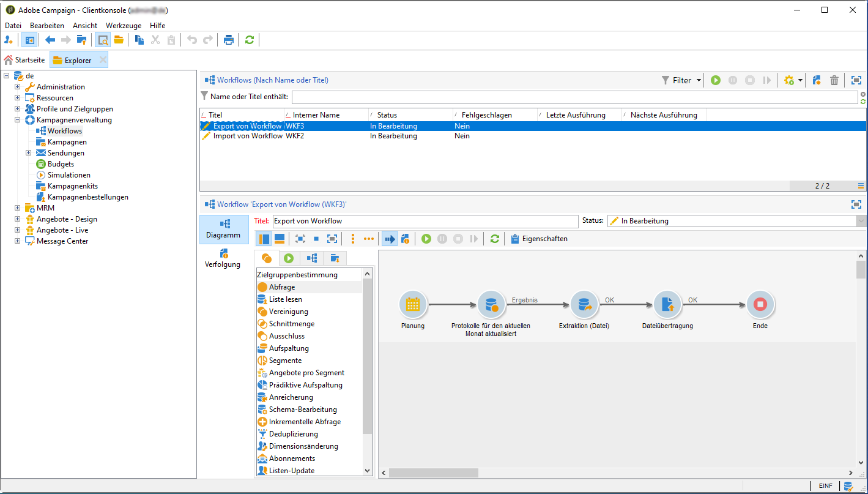The width and height of the screenshot is (868, 494).
Task: Toggle the activity palette panel display
Action: 264,239
